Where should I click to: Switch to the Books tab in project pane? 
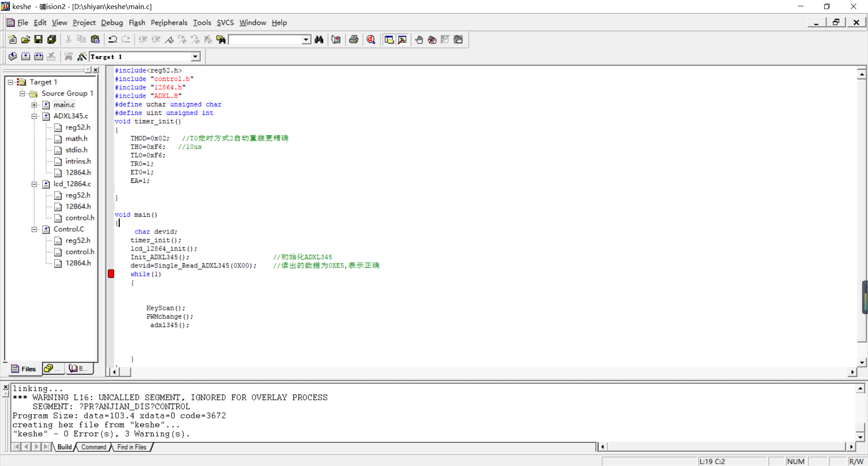pyautogui.click(x=78, y=369)
